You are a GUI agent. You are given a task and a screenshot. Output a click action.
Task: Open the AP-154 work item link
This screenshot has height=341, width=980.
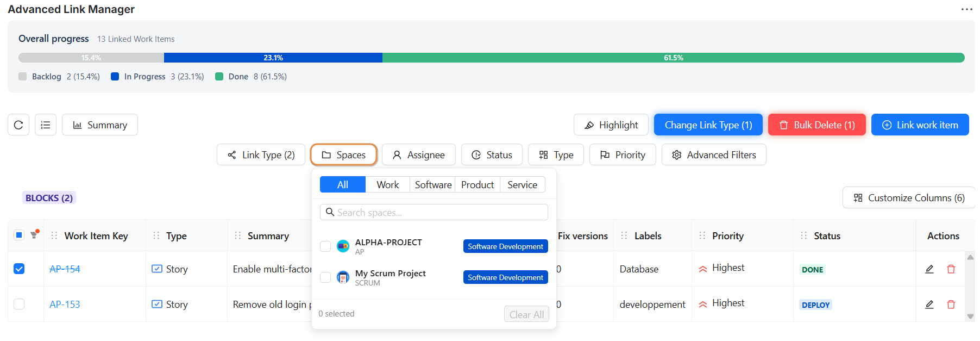(65, 269)
